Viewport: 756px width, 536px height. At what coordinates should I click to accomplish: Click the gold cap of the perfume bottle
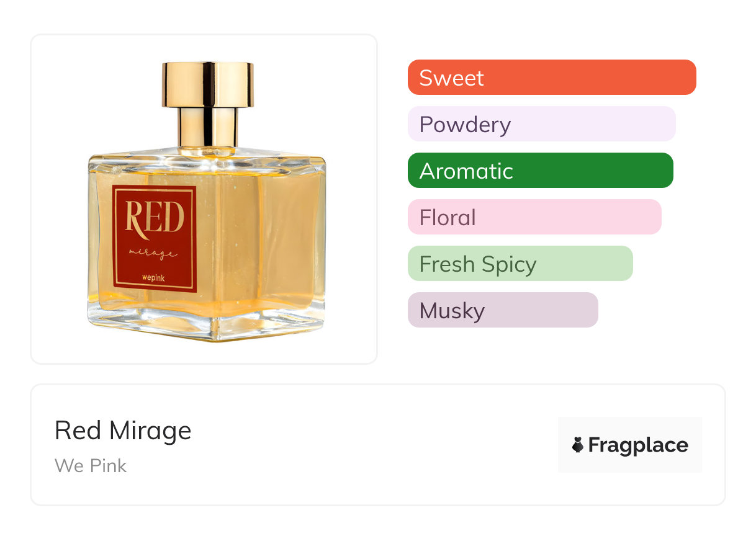[x=208, y=84]
